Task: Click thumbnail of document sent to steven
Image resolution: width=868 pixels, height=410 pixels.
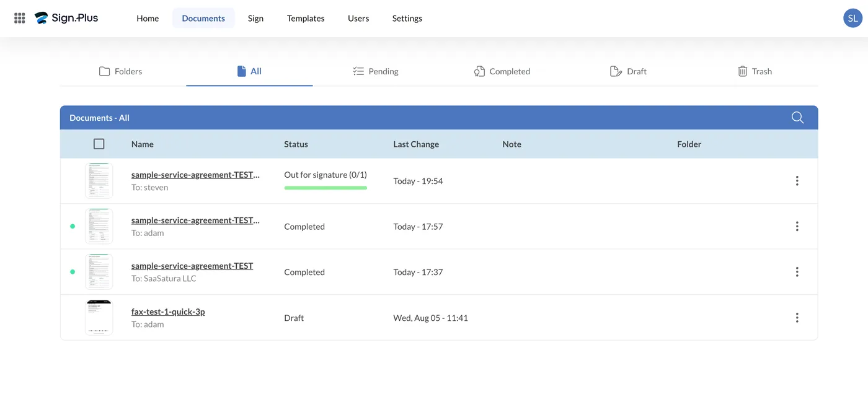Action: pos(99,181)
